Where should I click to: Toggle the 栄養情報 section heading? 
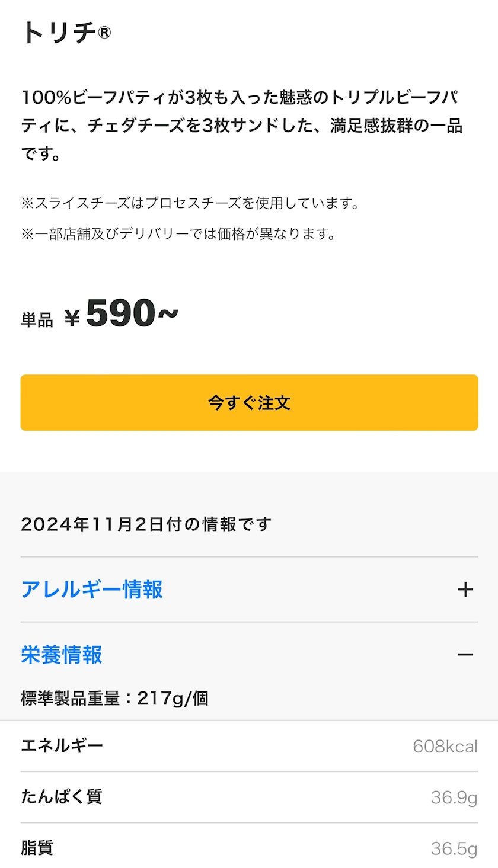pyautogui.click(x=62, y=655)
